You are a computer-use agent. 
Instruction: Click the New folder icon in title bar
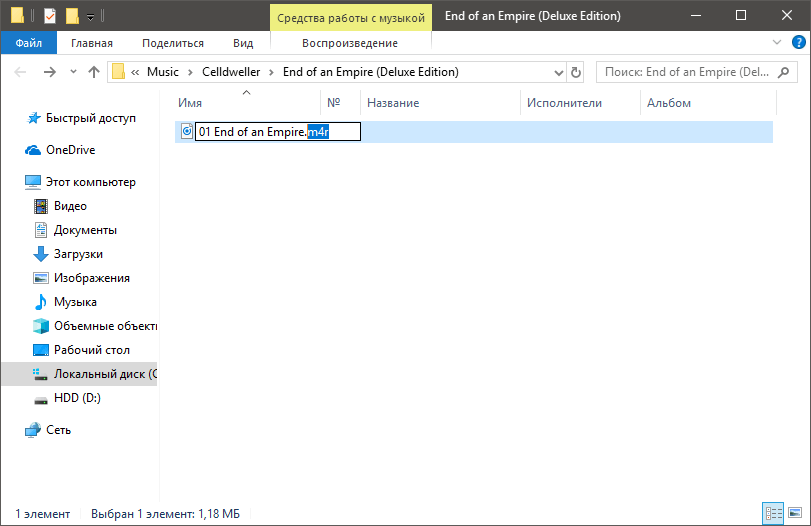point(72,16)
